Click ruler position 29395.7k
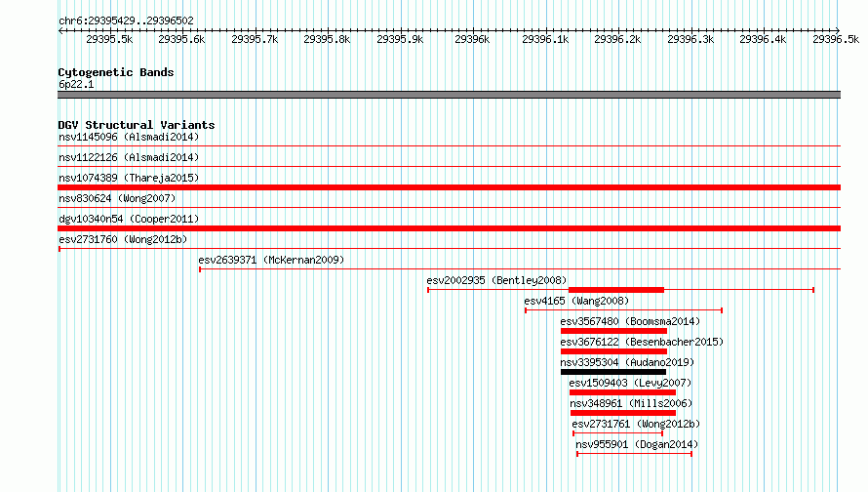868x492 pixels. coord(255,39)
